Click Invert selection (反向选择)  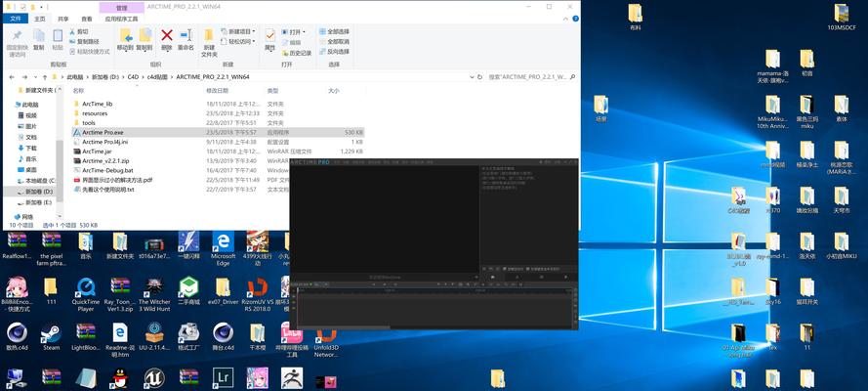334,52
